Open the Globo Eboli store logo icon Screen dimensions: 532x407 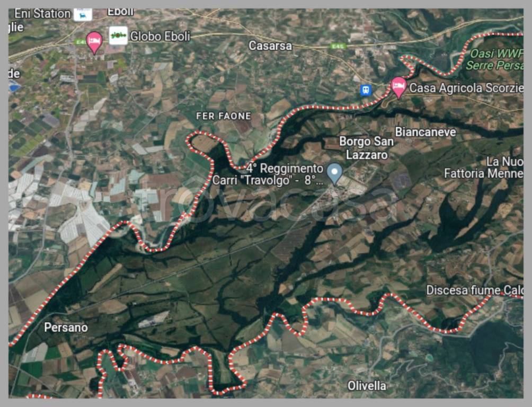118,36
